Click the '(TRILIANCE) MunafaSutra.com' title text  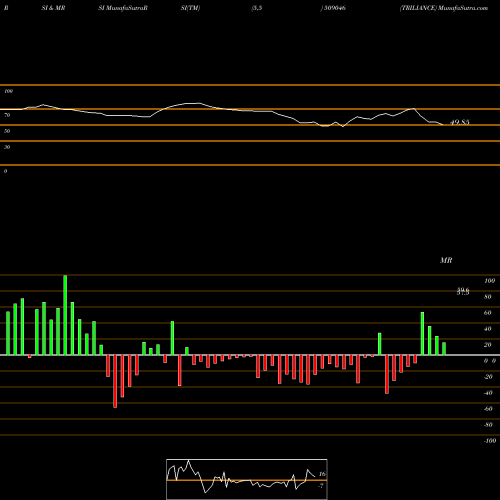(x=444, y=8)
